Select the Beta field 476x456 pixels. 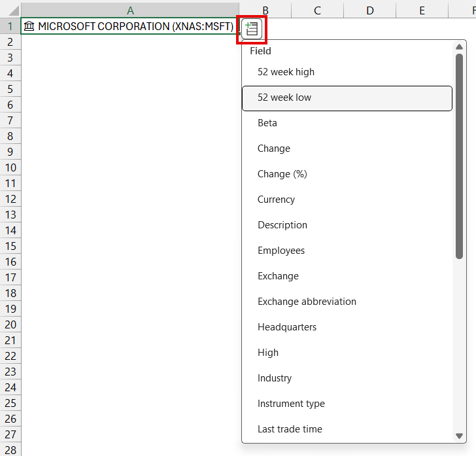[347, 123]
